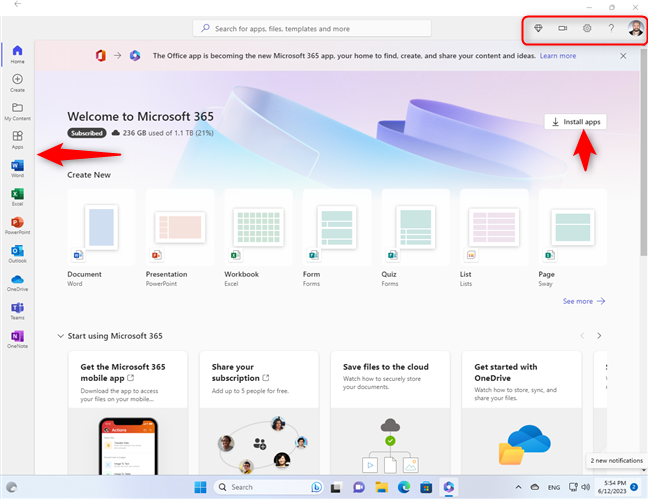This screenshot has width=648, height=499.
Task: Open the Create section in sidebar
Action: pos(17,83)
